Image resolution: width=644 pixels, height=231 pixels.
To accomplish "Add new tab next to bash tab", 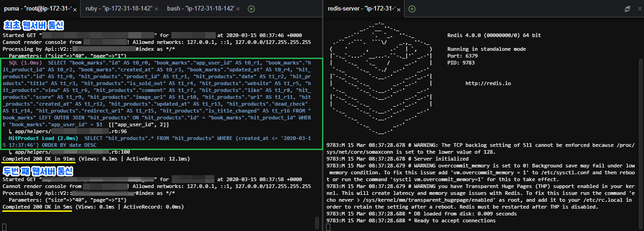I will [x=251, y=9].
